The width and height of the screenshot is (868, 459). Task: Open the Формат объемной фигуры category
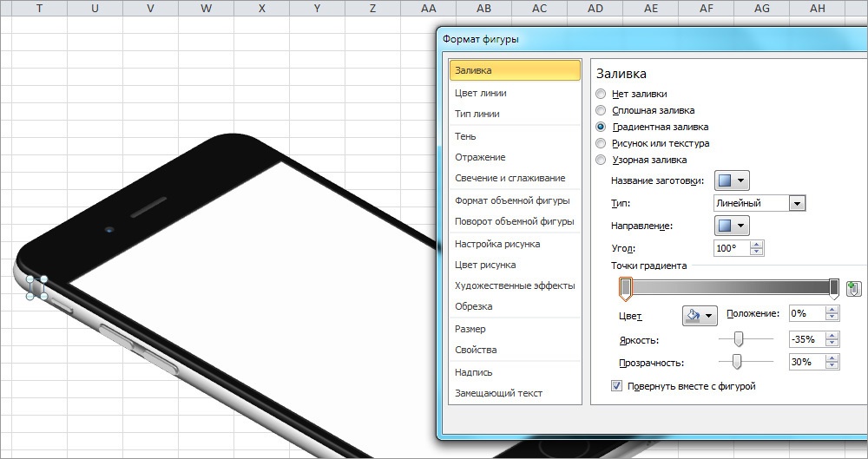pyautogui.click(x=512, y=200)
